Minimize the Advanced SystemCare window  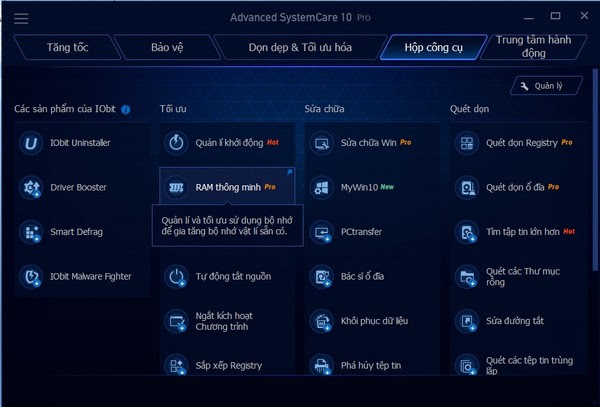529,17
